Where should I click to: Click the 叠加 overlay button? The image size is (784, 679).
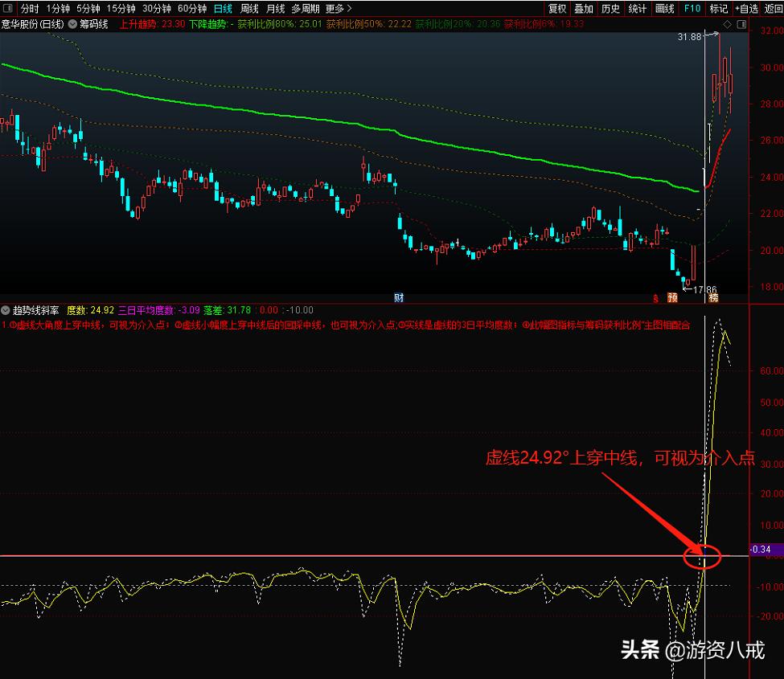coord(584,8)
